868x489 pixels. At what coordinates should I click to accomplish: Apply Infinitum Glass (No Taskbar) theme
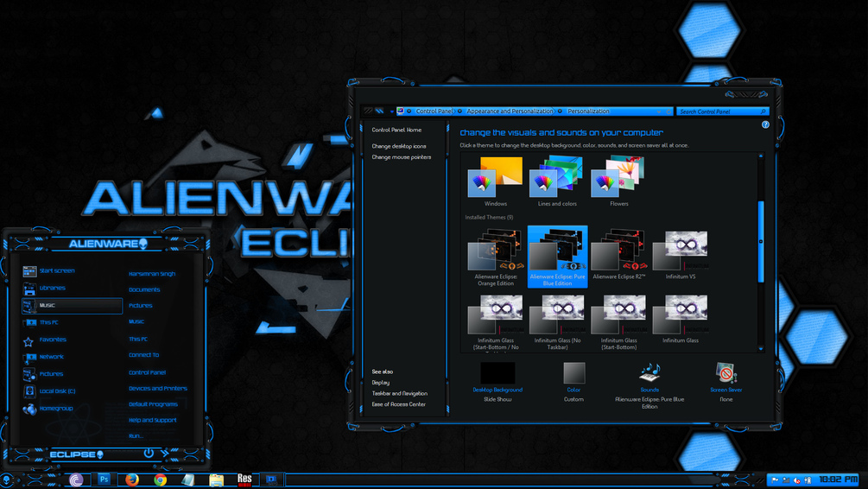point(557,321)
